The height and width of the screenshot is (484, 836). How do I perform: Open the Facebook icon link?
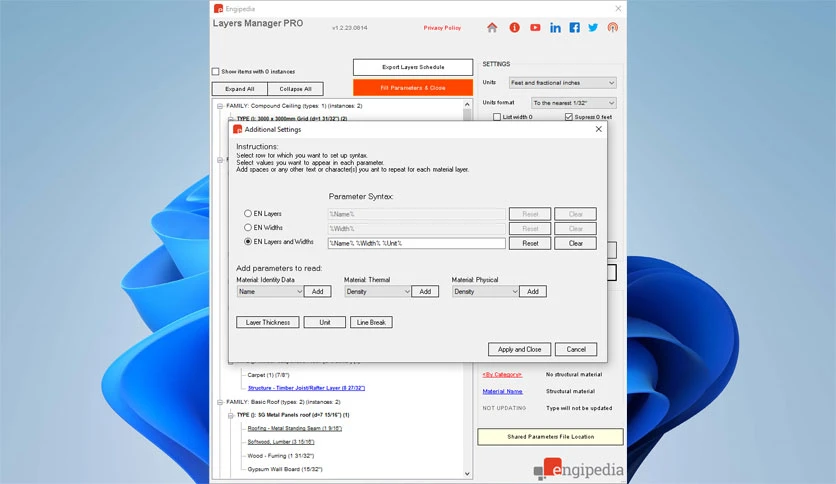click(574, 28)
